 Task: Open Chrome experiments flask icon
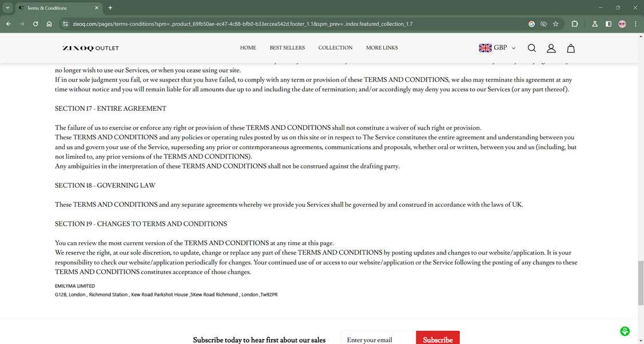(x=594, y=24)
